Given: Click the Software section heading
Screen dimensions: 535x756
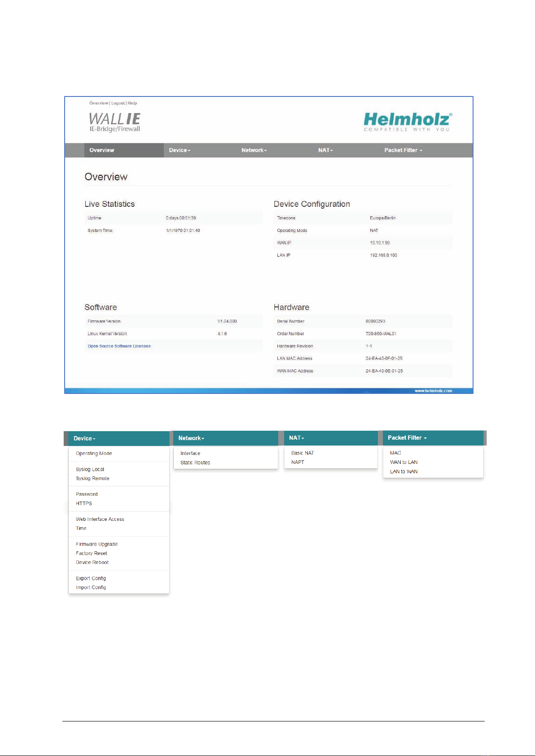Looking at the screenshot, I should coord(101,307).
